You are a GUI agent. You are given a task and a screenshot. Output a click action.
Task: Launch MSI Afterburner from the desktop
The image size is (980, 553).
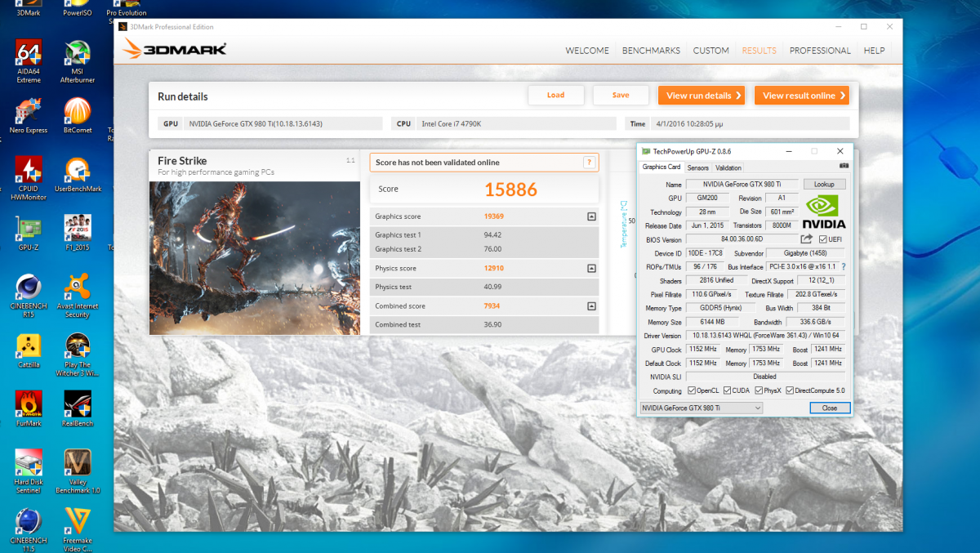pyautogui.click(x=78, y=63)
